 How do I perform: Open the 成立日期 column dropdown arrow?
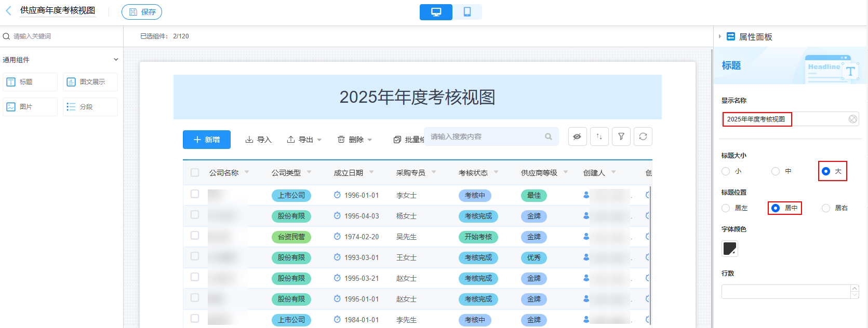click(x=371, y=172)
